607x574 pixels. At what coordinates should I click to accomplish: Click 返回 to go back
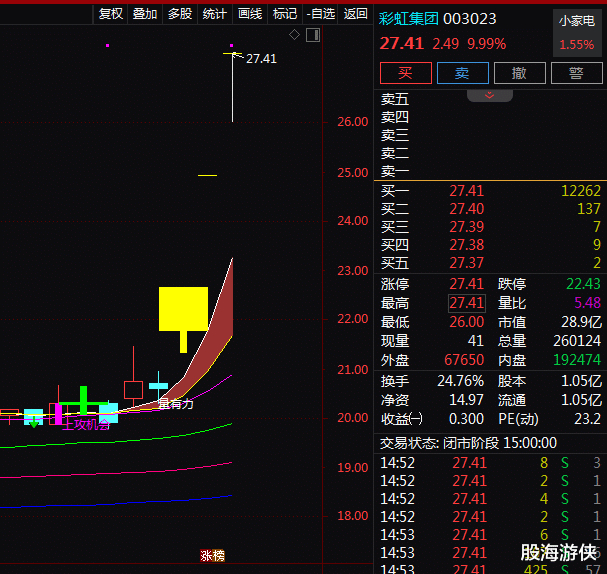(x=355, y=14)
